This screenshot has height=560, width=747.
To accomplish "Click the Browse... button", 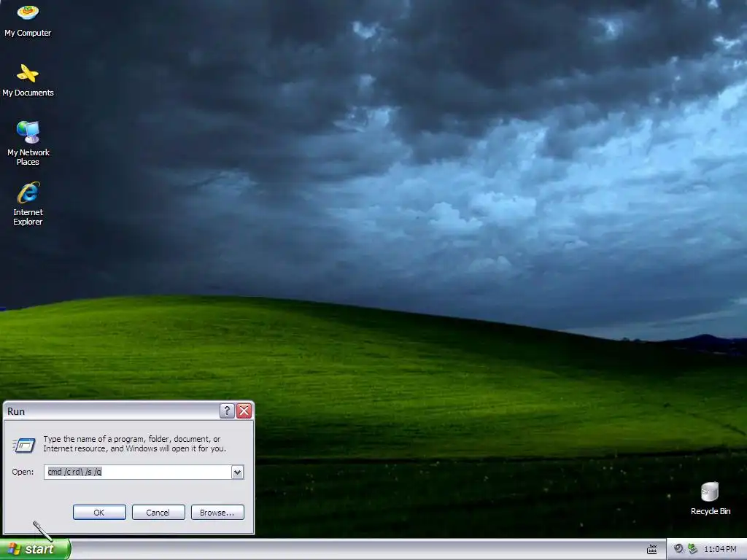I will click(x=217, y=513).
